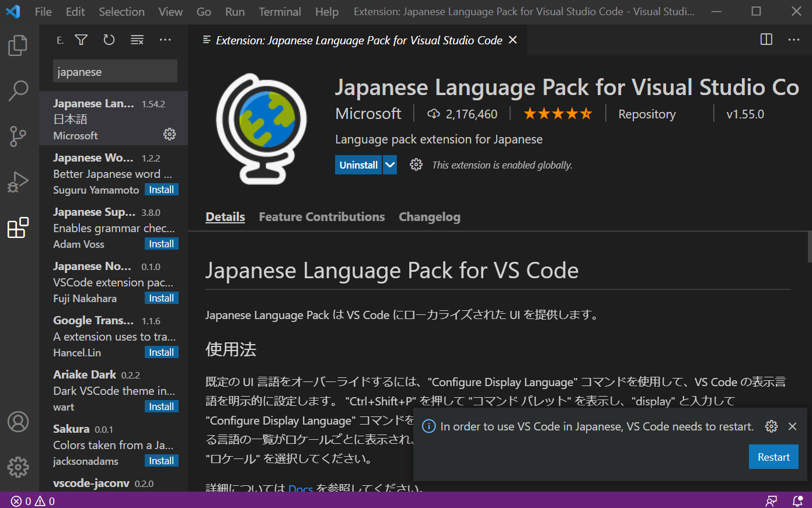
Task: Refresh the extensions list
Action: (109, 40)
